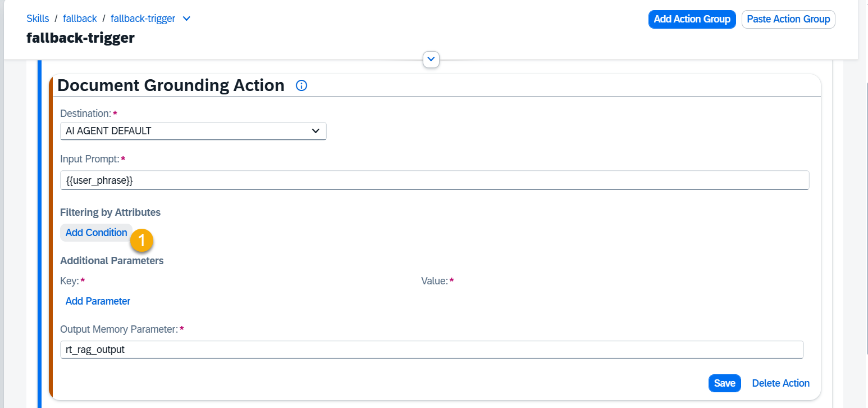Click the Input Prompt field with {{user_phrase}}
This screenshot has height=408, width=868.
435,180
